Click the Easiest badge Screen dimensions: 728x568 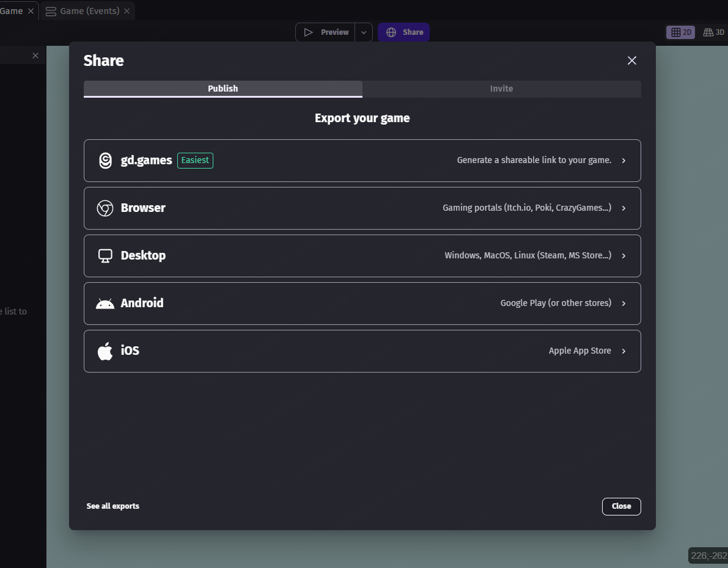pos(195,161)
